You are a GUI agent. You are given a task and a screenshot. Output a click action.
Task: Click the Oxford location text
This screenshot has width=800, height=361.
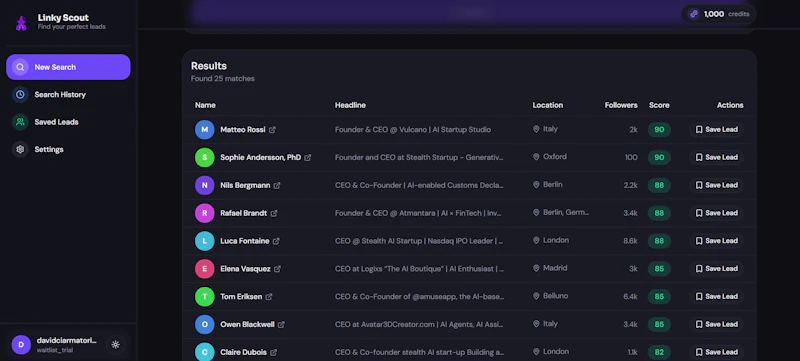point(555,157)
